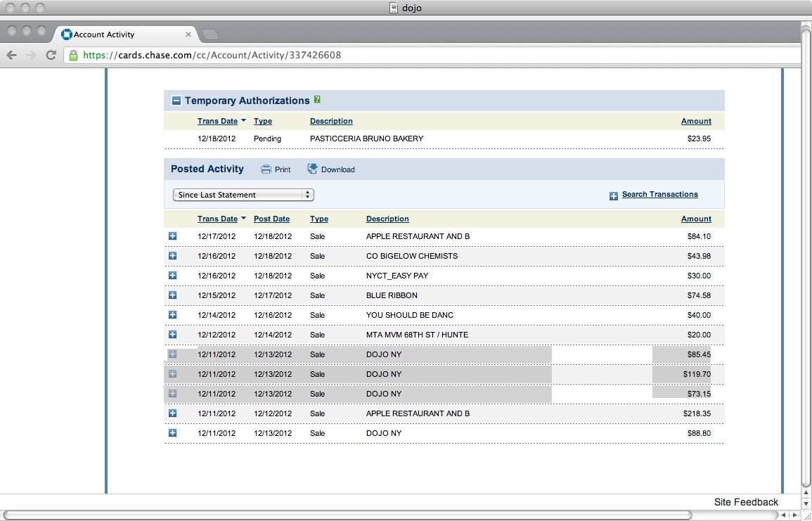Viewport: 812px width, 521px height.
Task: Click the Site Feedback link
Action: click(x=745, y=502)
